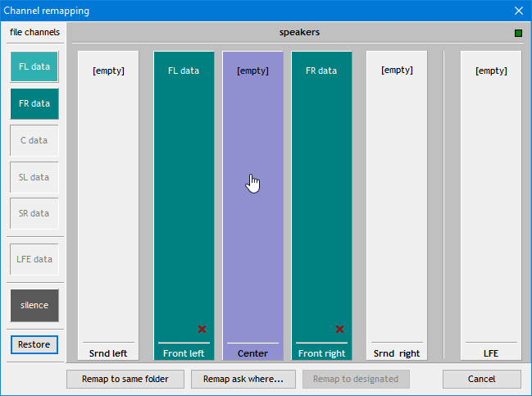Remove FL data from Front left speaker
Screen dimensions: 532x396
click(x=202, y=330)
